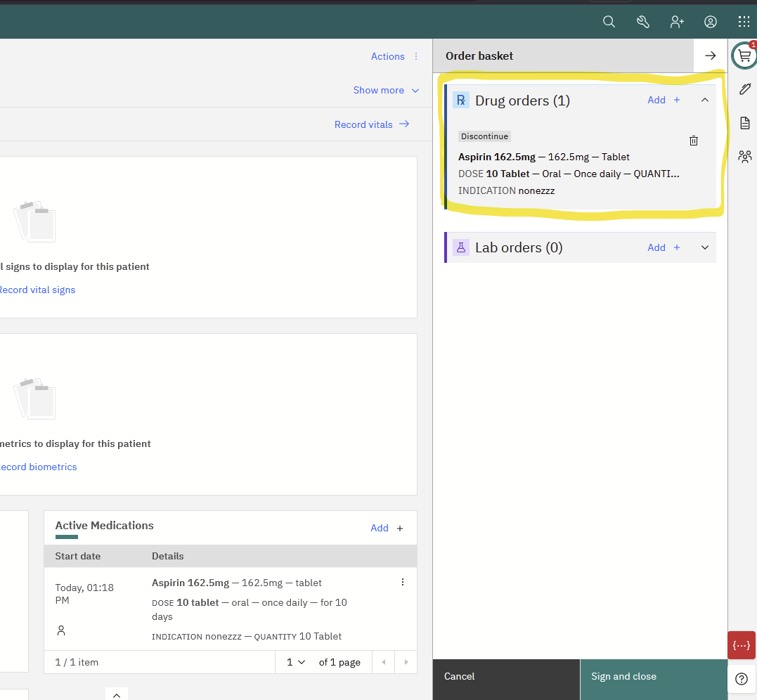Open the visit note pen icon
This screenshot has height=700, width=757.
[744, 89]
